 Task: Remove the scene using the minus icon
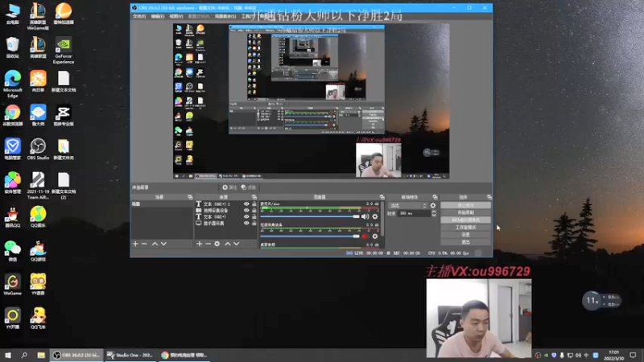coord(144,244)
